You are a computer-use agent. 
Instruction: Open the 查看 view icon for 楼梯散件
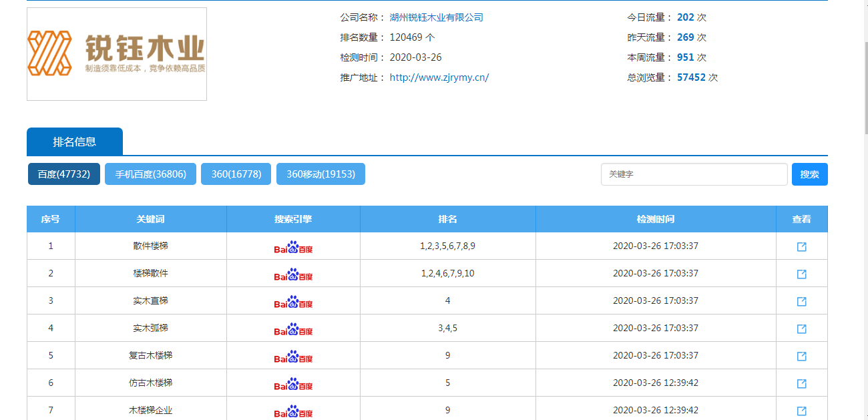[801, 273]
